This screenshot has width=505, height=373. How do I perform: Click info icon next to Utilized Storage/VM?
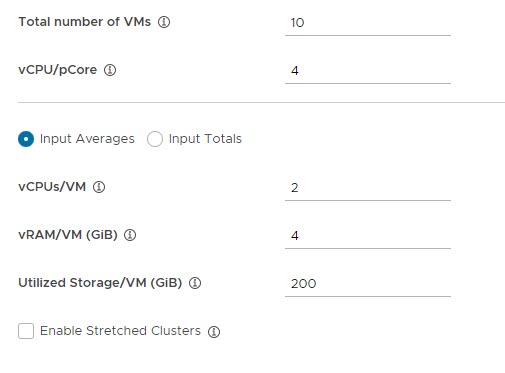coord(195,283)
